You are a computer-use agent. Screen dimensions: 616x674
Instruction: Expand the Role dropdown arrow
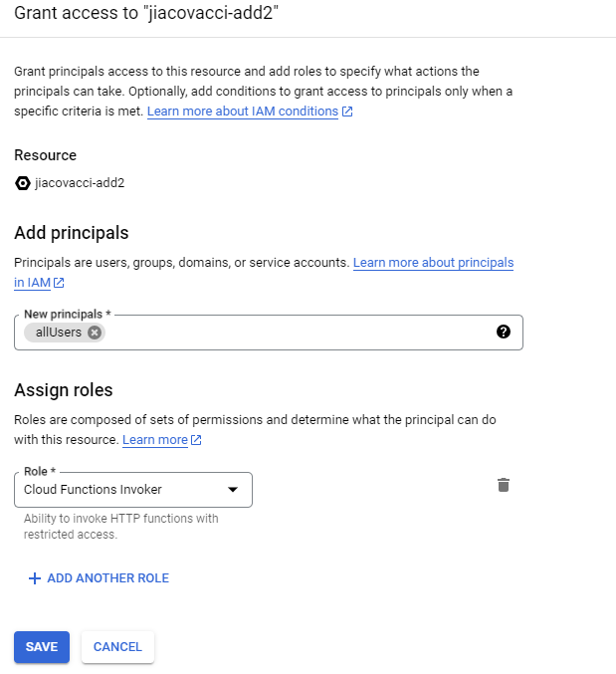233,490
